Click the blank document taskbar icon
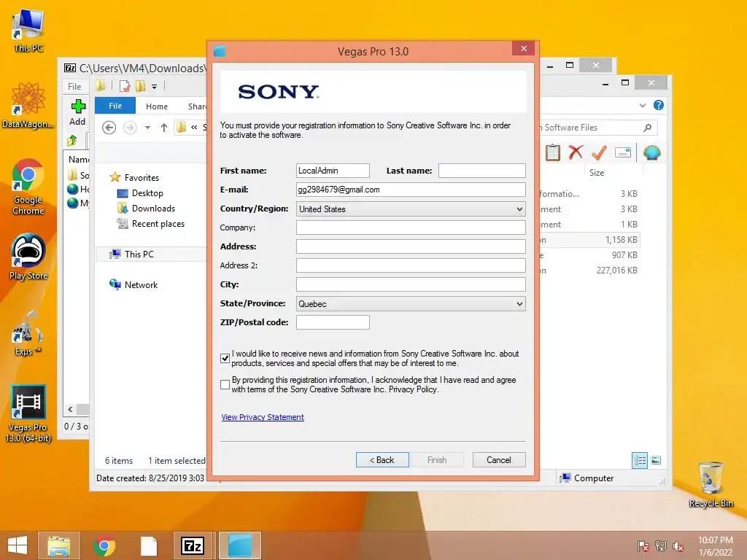This screenshot has height=560, width=747. click(x=149, y=545)
